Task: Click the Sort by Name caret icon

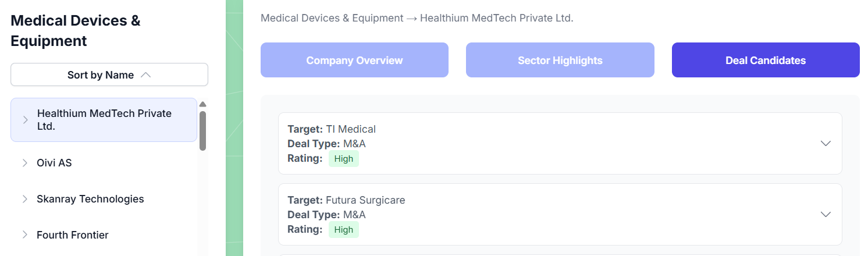Action: click(146, 75)
